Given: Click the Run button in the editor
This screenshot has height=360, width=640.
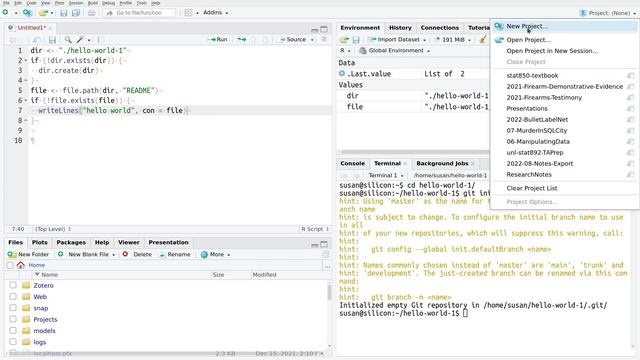Looking at the screenshot, I should click(218, 40).
